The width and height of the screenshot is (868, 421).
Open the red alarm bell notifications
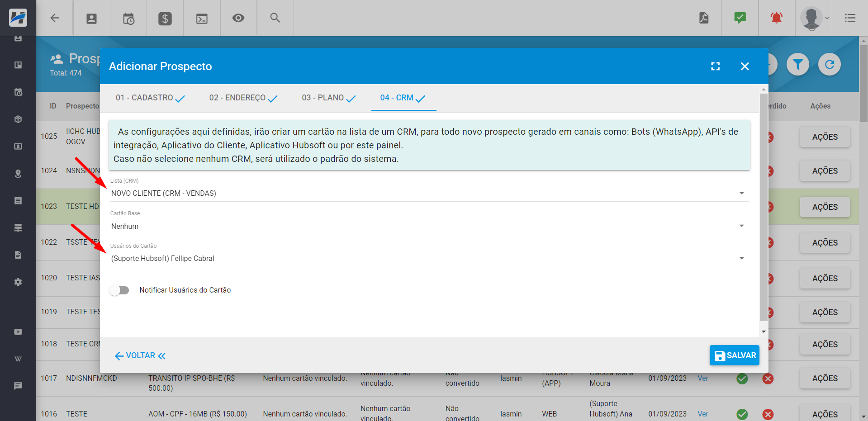tap(777, 18)
